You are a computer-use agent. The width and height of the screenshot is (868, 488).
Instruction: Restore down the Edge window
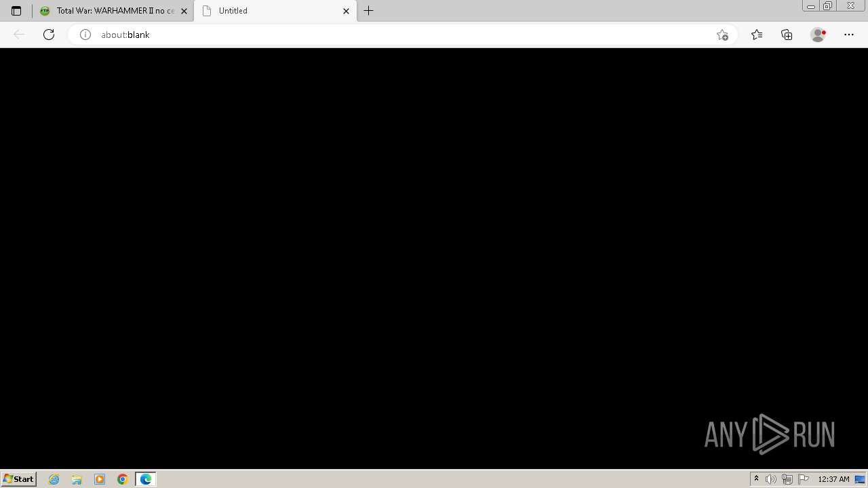(828, 6)
